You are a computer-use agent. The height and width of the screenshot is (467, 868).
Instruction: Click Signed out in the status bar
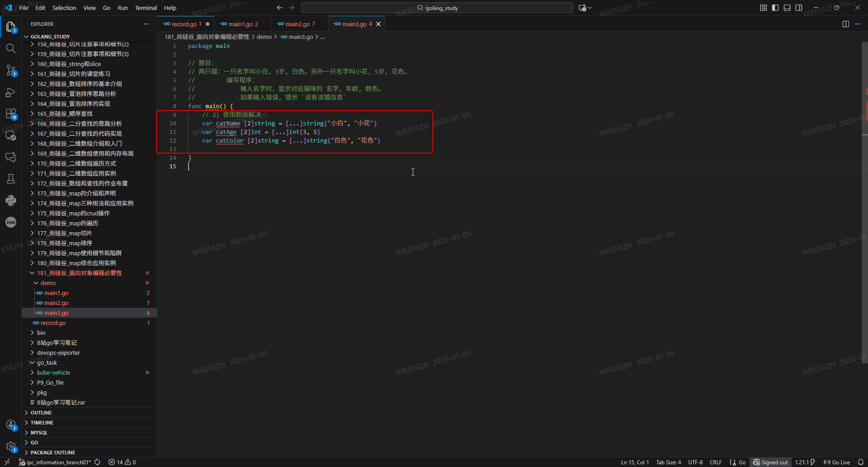click(770, 462)
